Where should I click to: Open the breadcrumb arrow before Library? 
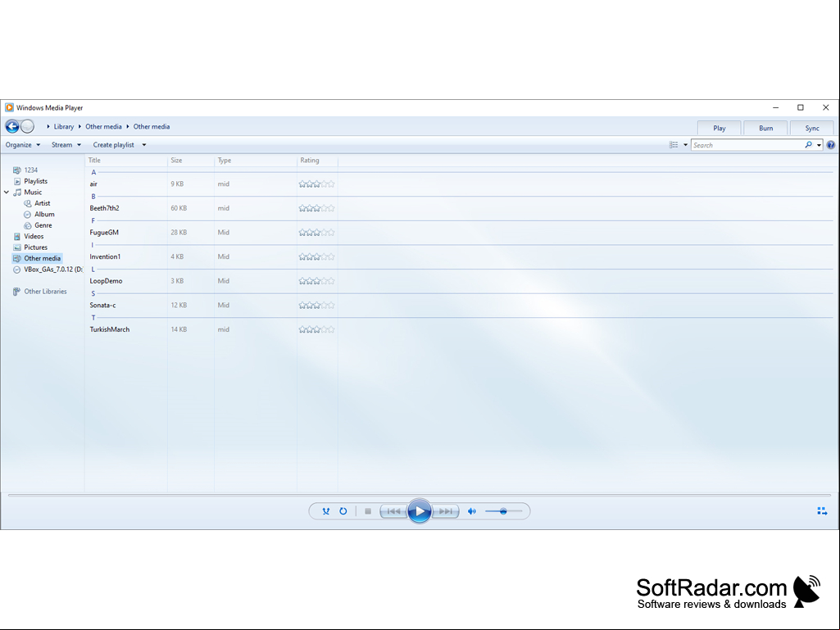click(48, 126)
